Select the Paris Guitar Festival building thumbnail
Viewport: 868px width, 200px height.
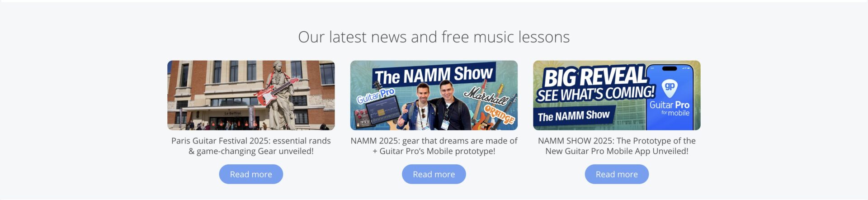(x=251, y=95)
